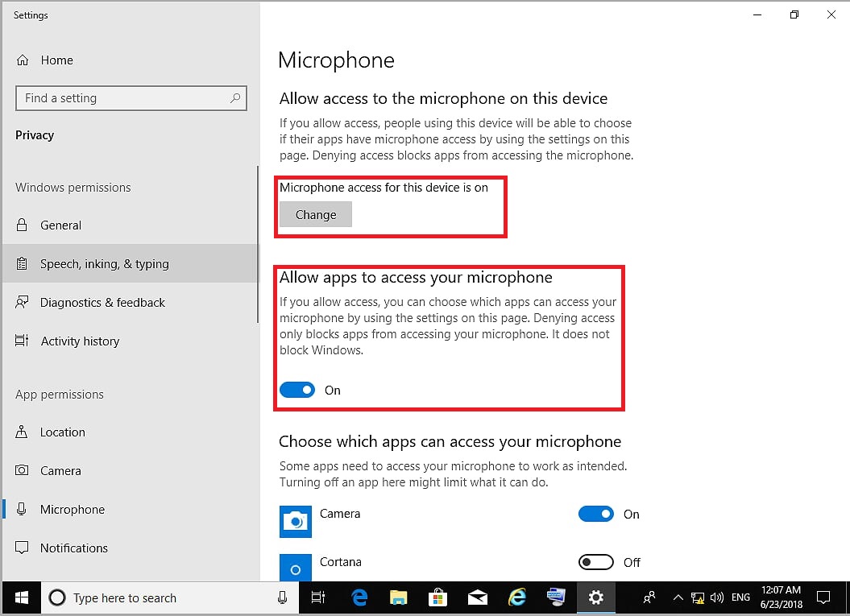Launch Microsoft Edge from the taskbar
The height and width of the screenshot is (616, 850).
coord(359,597)
